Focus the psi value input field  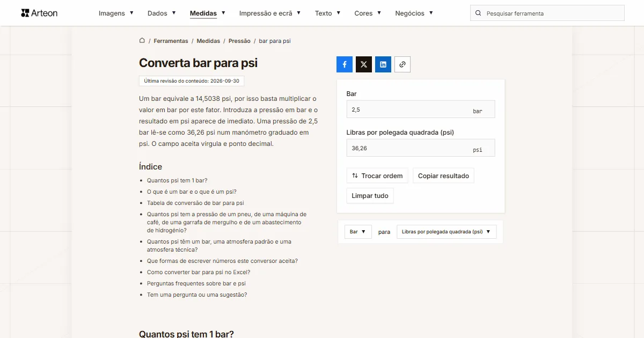(x=421, y=148)
